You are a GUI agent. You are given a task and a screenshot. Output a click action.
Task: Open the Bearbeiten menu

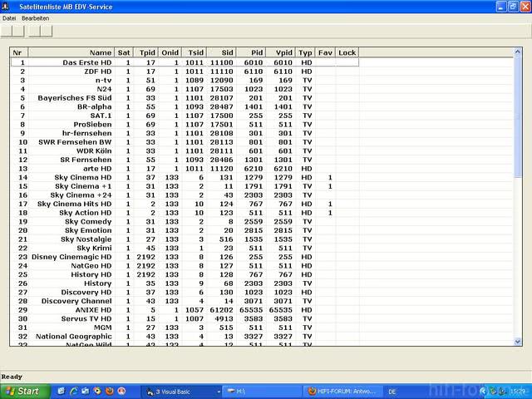(35, 18)
